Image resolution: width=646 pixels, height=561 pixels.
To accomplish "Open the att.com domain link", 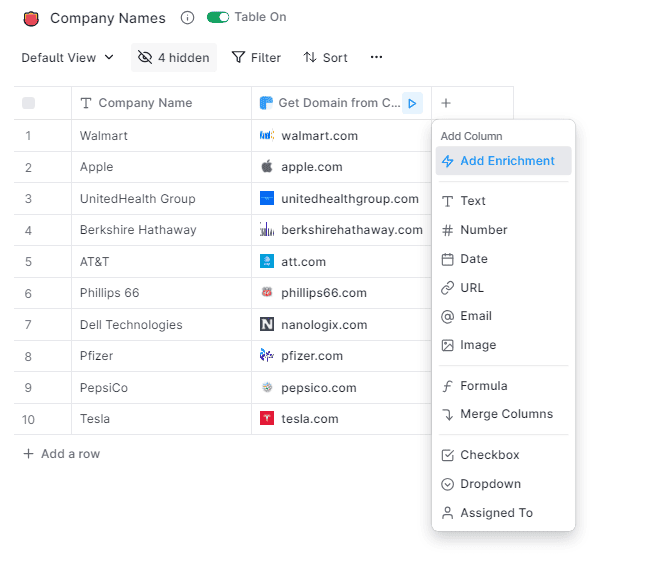I will tap(304, 262).
